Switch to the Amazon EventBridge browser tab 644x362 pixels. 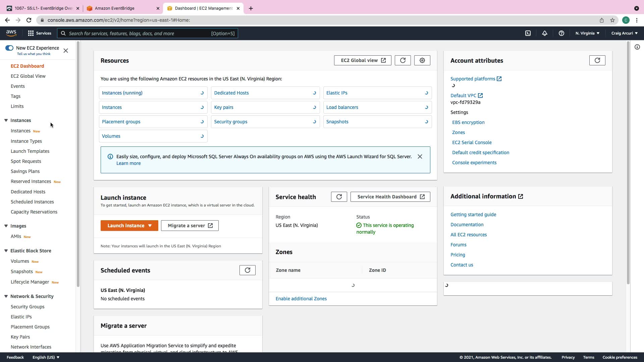coord(115,8)
